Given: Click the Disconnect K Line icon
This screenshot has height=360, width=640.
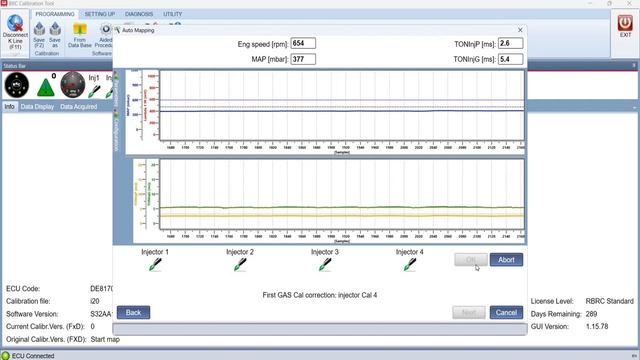Looking at the screenshot, I should 15,23.
